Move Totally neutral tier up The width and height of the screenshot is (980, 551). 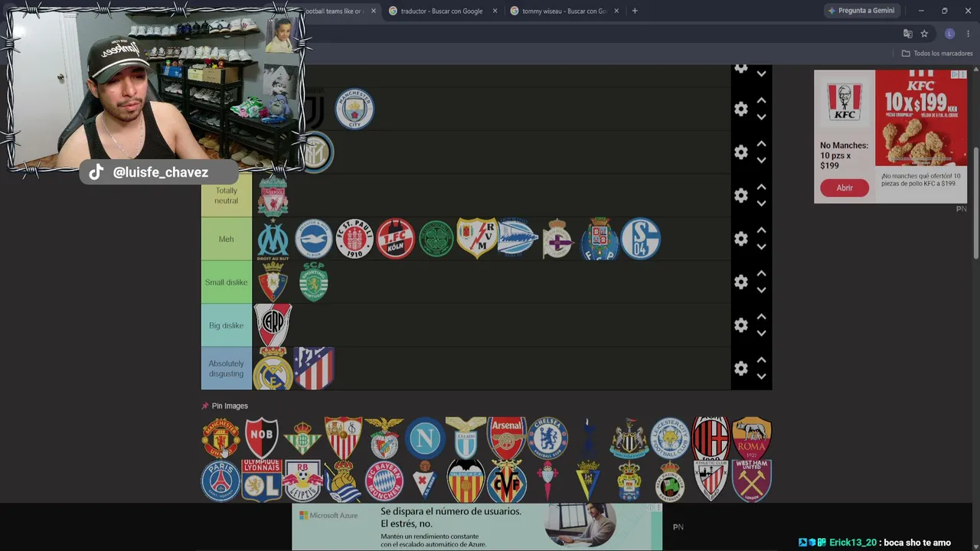[761, 187]
